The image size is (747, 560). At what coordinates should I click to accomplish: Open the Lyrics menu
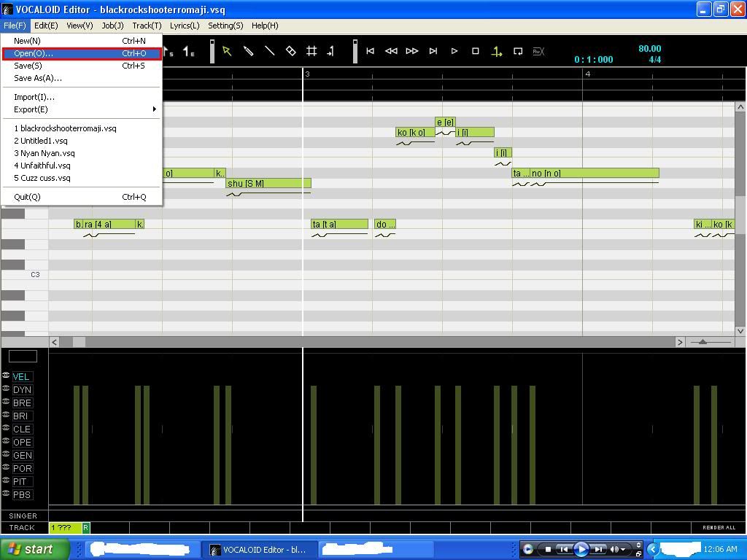tap(185, 26)
